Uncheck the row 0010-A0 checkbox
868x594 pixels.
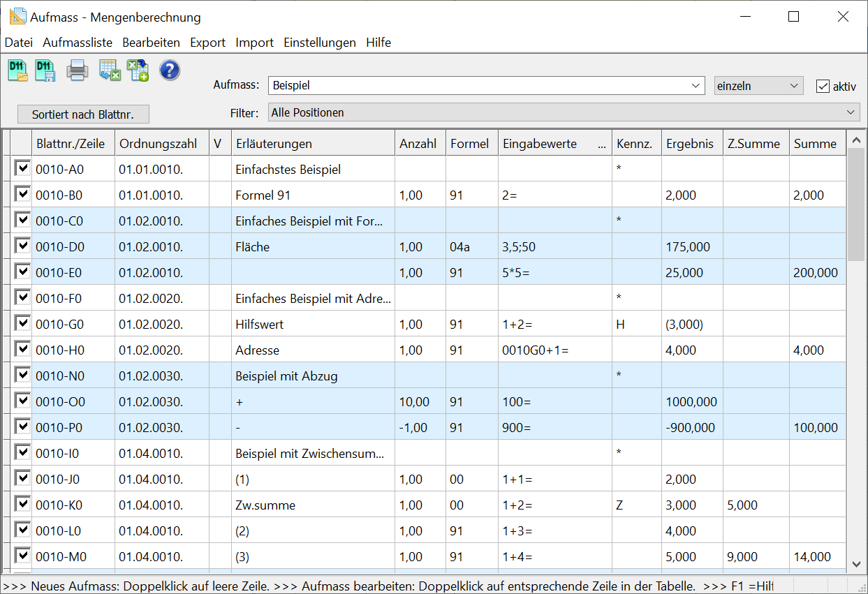coord(22,168)
